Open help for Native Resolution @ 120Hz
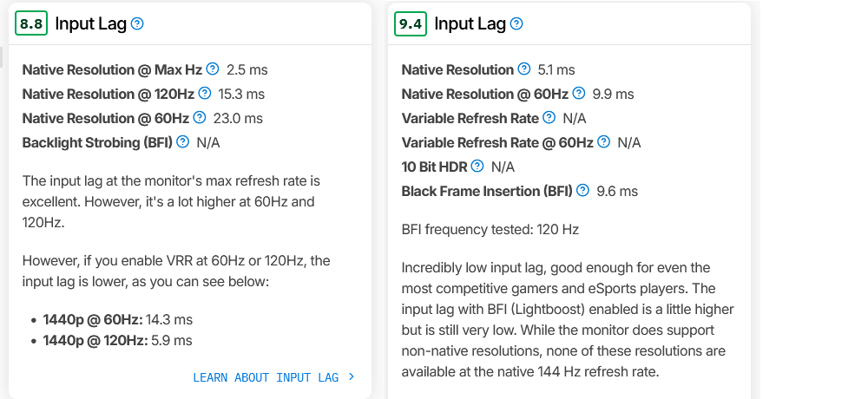Screen dimensions: 868x399 coord(205,93)
